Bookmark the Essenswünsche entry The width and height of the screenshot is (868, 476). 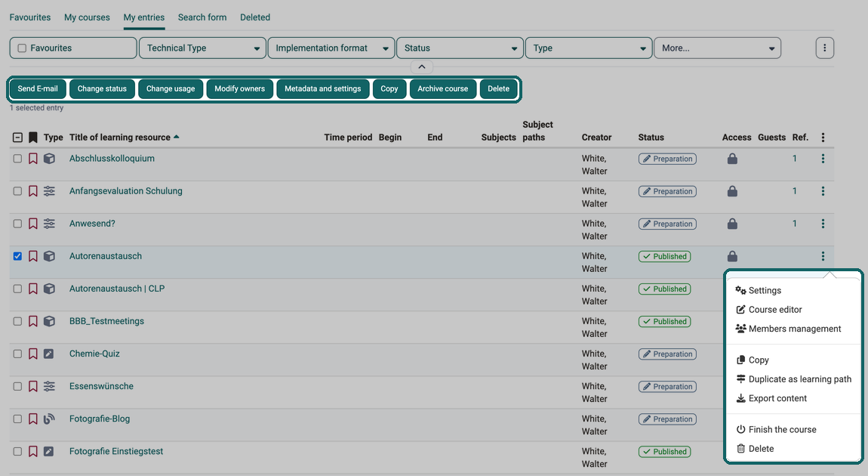tap(33, 386)
